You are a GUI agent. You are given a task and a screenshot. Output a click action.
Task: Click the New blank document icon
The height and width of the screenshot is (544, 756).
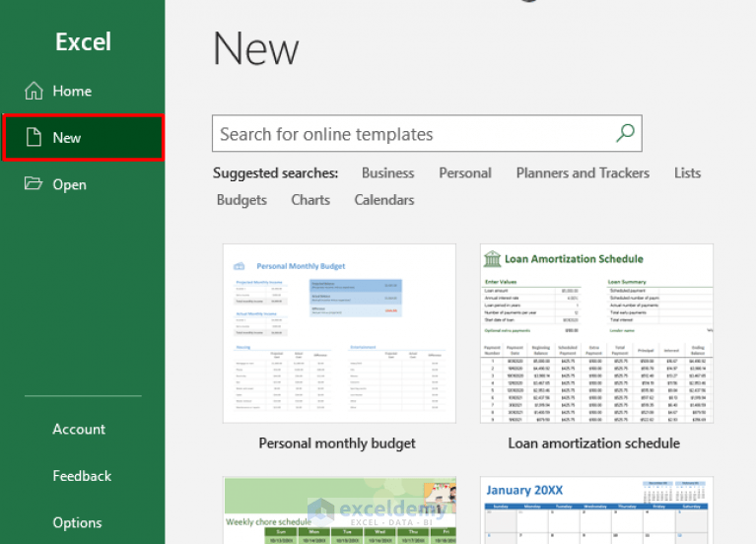point(34,137)
